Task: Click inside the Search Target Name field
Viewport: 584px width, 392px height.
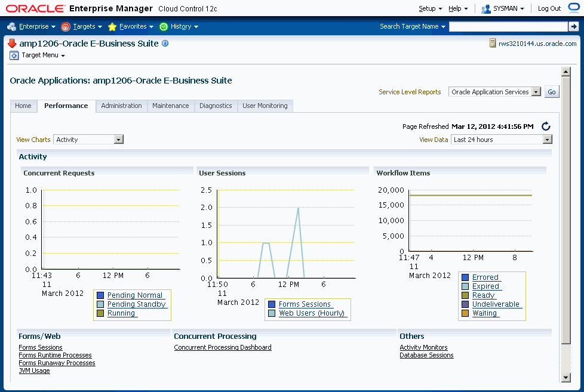Action: tap(508, 26)
